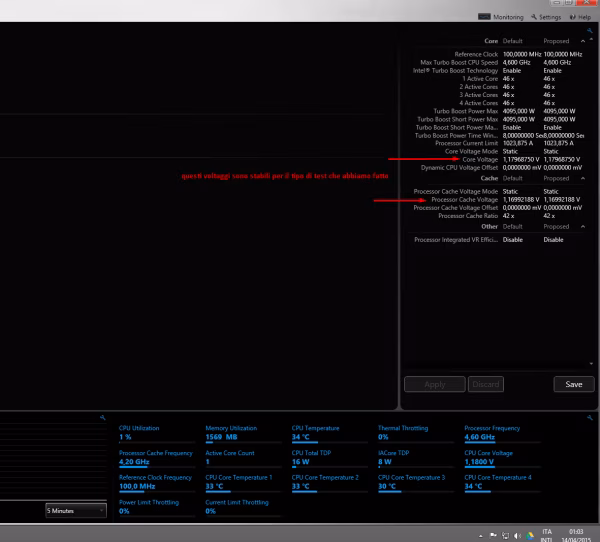Change proposed Core Voltage Mode Static
Screen dimensions: 600x542
(551, 151)
